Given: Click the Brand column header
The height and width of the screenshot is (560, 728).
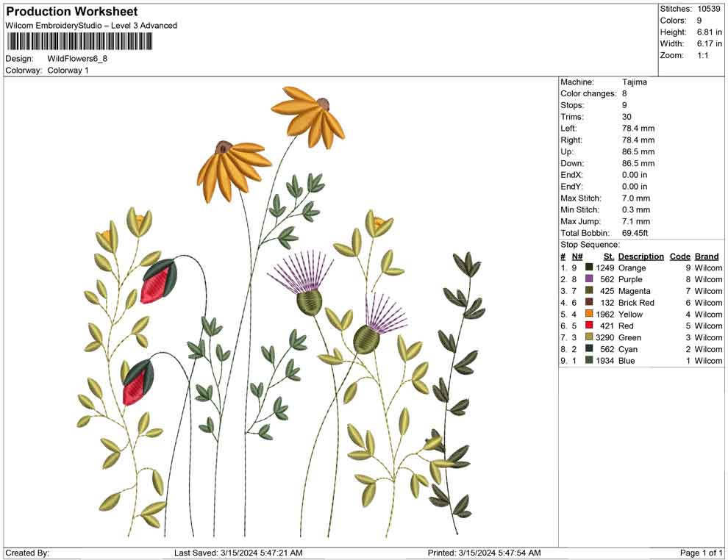Looking at the screenshot, I should 707,256.
